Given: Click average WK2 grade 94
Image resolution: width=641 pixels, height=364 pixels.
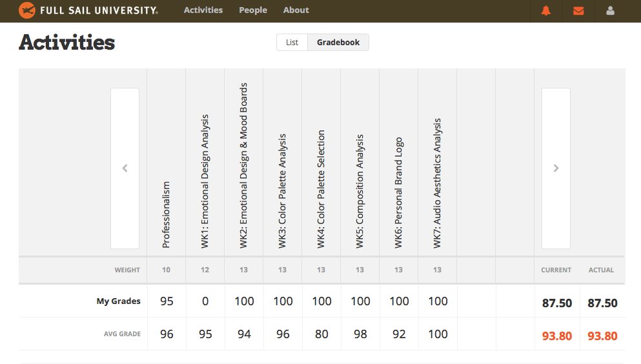Looking at the screenshot, I should point(244,334).
